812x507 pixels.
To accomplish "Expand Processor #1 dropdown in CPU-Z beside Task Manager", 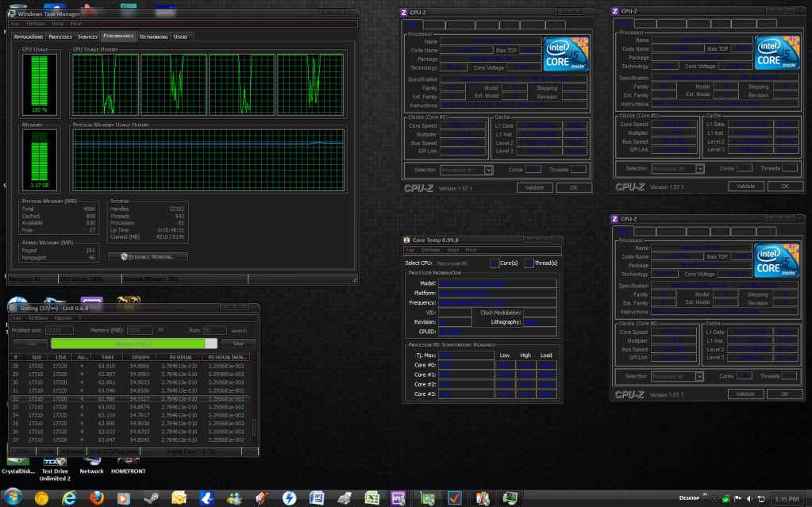I will click(466, 170).
